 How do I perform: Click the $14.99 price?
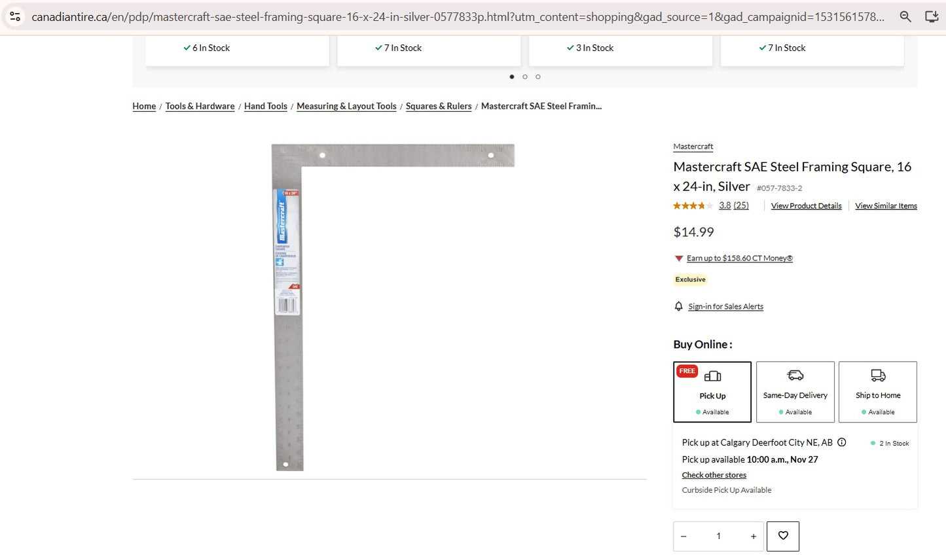coord(694,232)
